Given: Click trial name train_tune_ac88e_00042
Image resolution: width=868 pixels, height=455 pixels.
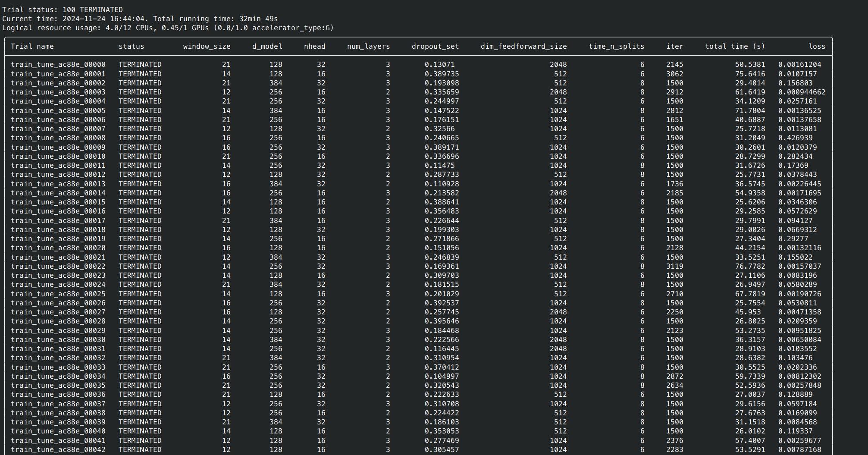Looking at the screenshot, I should (x=58, y=450).
